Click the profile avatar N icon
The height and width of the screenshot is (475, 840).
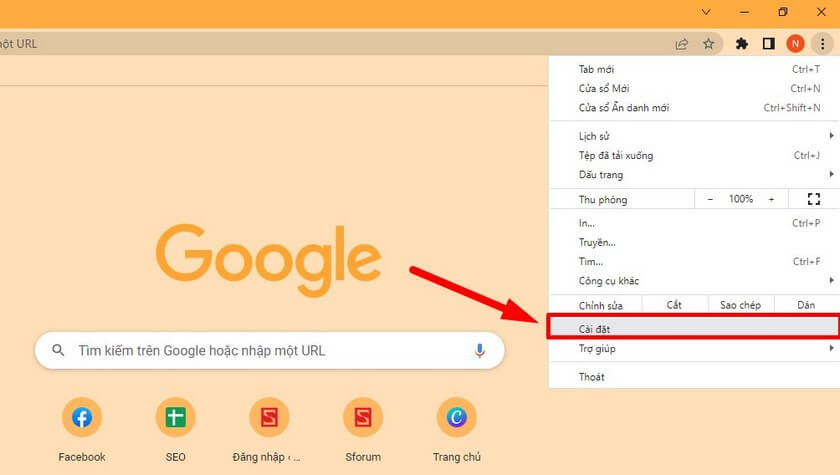click(x=795, y=43)
